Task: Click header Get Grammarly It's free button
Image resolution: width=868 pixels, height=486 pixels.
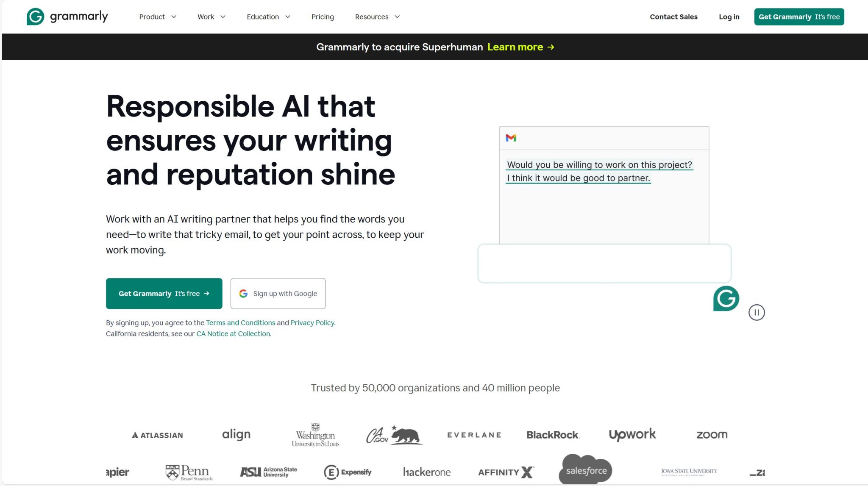Action: 799,17
